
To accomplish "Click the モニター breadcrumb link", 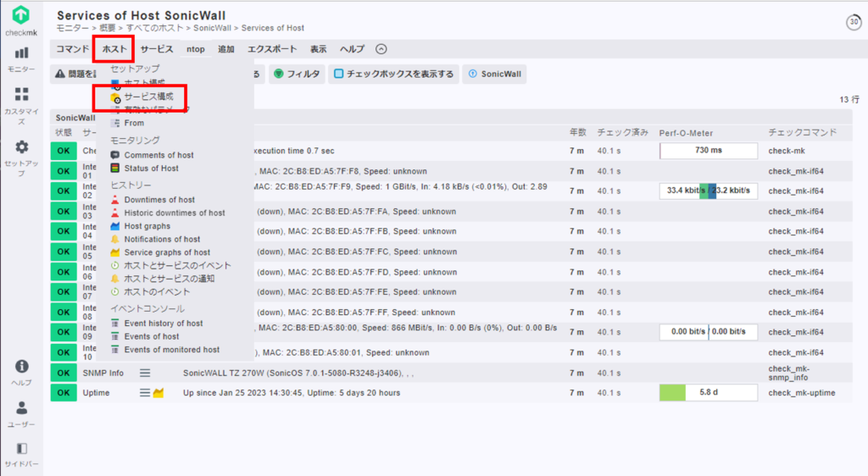I will coord(73,28).
